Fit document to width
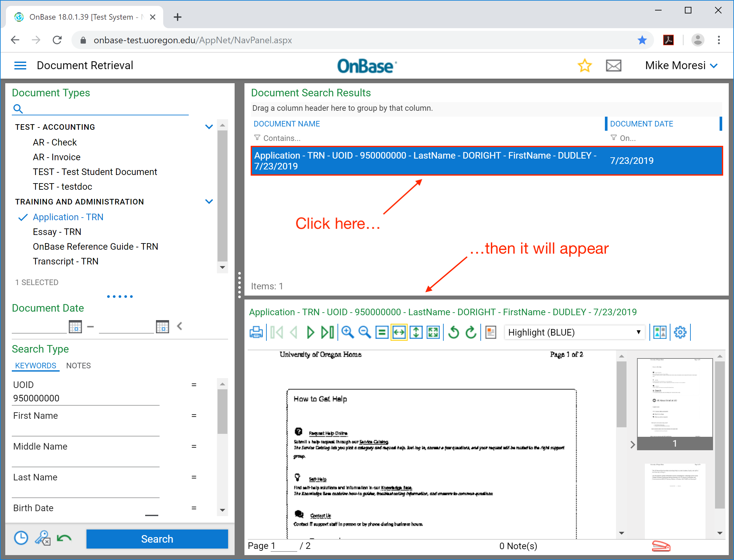The height and width of the screenshot is (560, 734). 399,333
